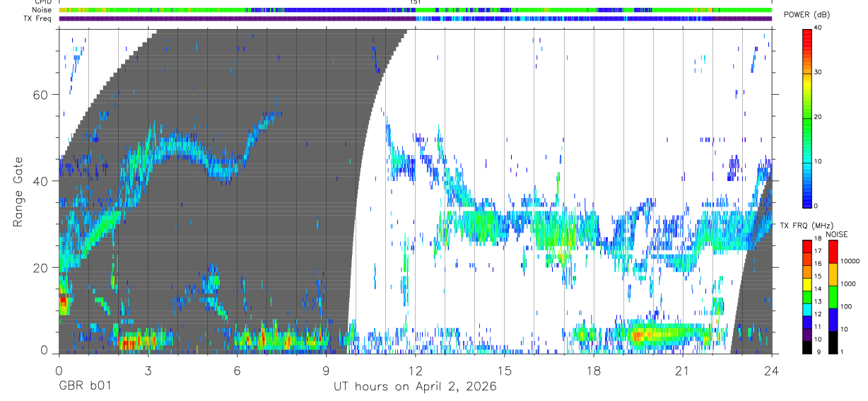Select the yellow swatch in the TX FRQ legend

(807, 284)
